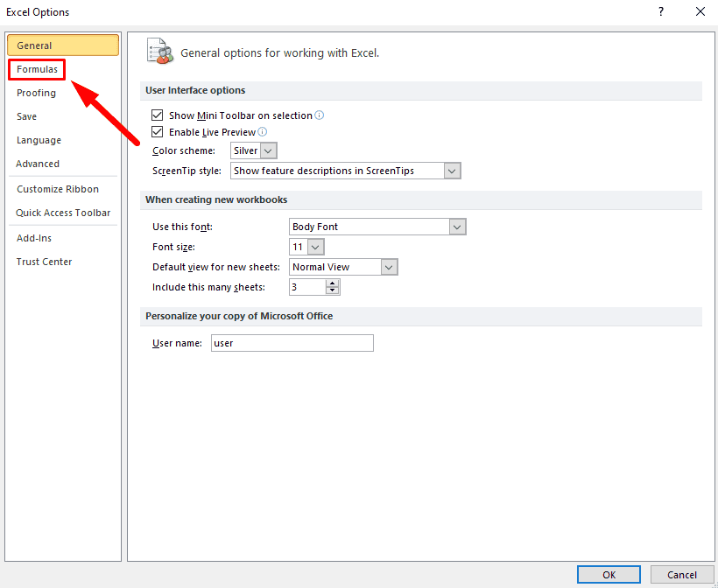Click the General options header icon
This screenshot has height=588, width=718.
pos(160,52)
